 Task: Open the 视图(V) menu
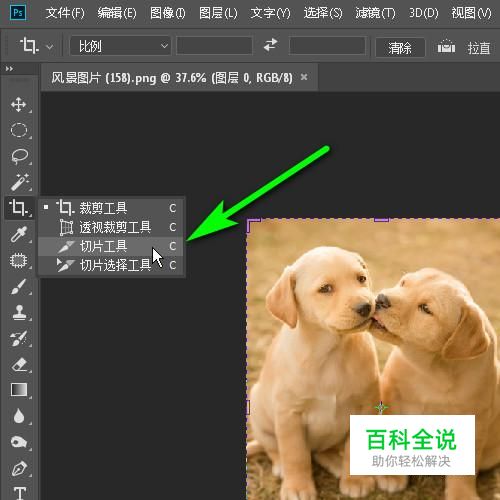coord(471,13)
